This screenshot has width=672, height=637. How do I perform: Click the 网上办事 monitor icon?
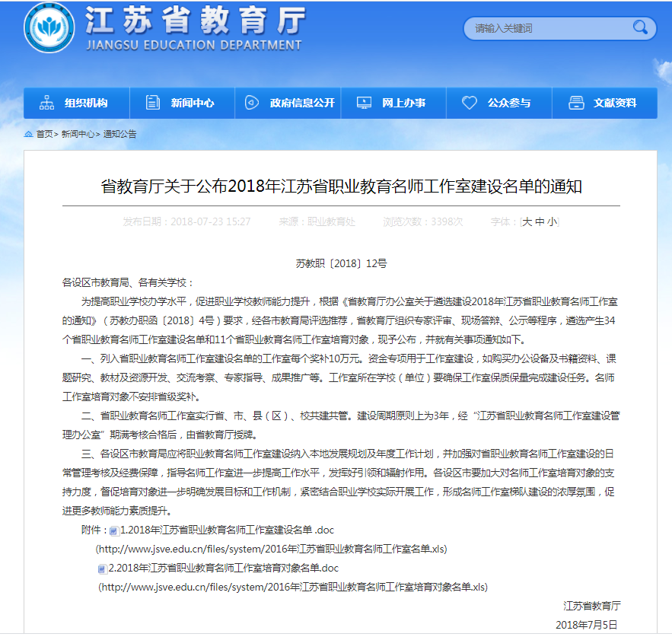(x=364, y=103)
